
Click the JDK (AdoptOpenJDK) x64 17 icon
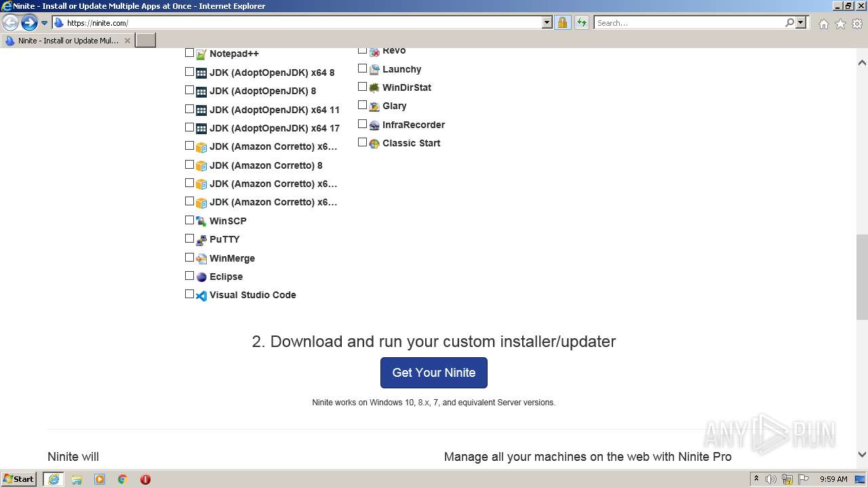point(201,129)
